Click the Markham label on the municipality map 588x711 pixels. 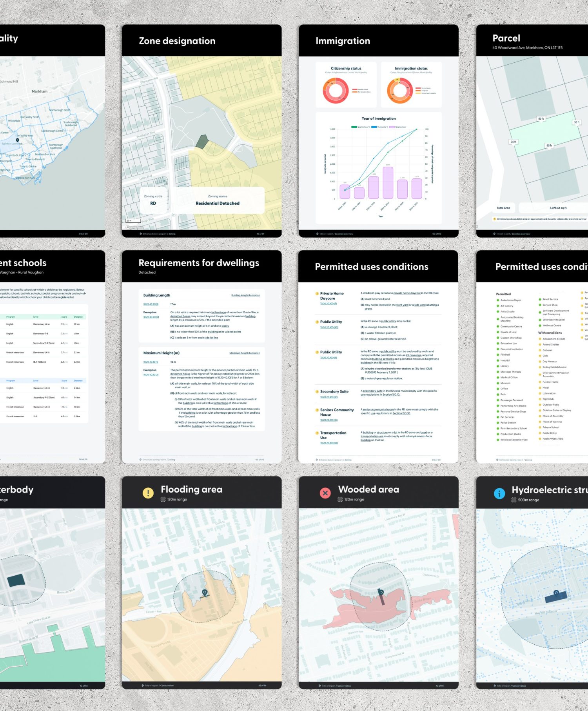point(40,91)
